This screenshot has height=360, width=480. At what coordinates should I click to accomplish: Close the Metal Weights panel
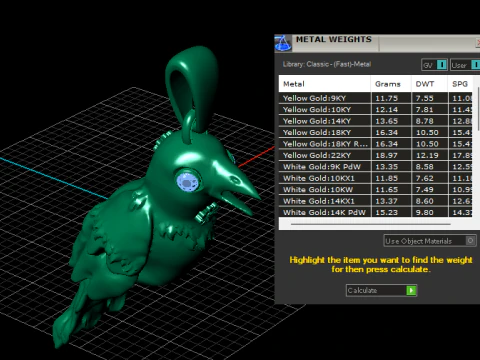pos(478,43)
